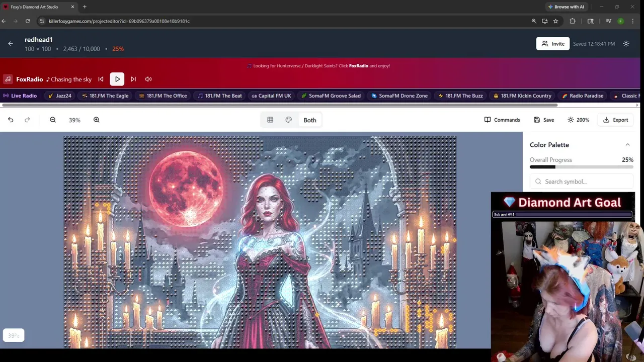Go back with the project back arrow
The image size is (644, 362).
11,44
